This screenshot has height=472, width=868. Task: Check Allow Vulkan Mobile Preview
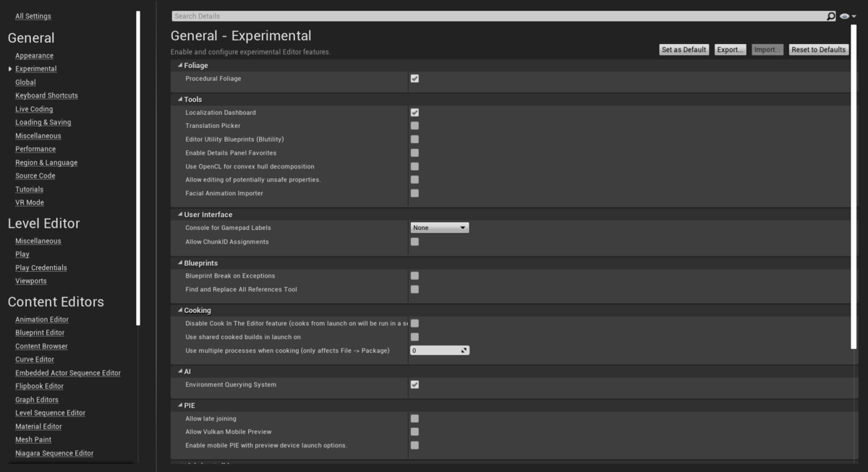[x=414, y=432]
